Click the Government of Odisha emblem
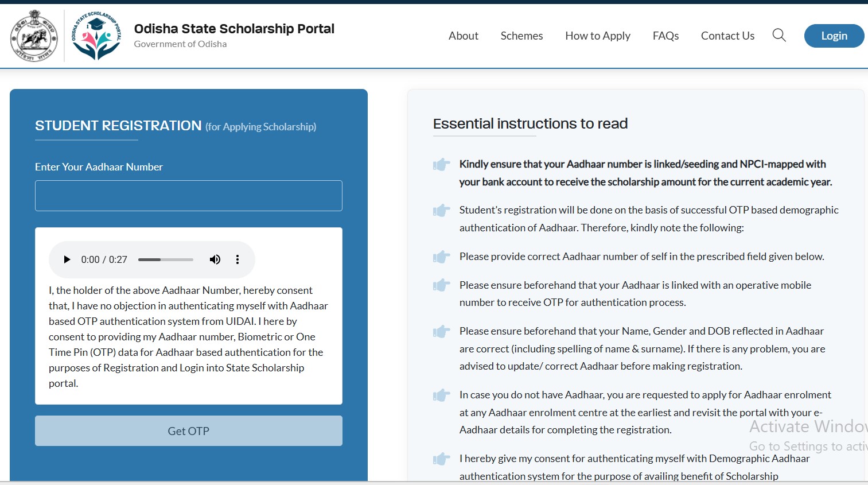The width and height of the screenshot is (868, 485). (34, 36)
